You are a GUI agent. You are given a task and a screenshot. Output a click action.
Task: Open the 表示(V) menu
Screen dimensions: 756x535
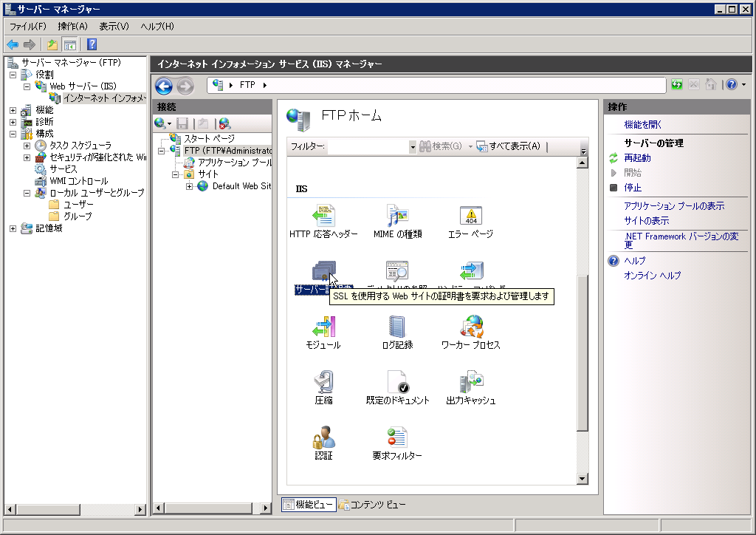click(114, 27)
